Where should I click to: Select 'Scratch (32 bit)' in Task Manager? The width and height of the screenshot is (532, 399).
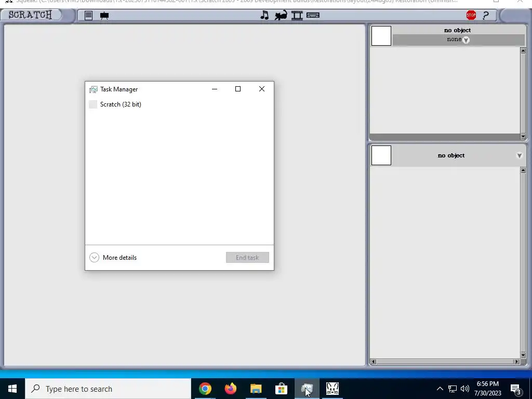179,104
